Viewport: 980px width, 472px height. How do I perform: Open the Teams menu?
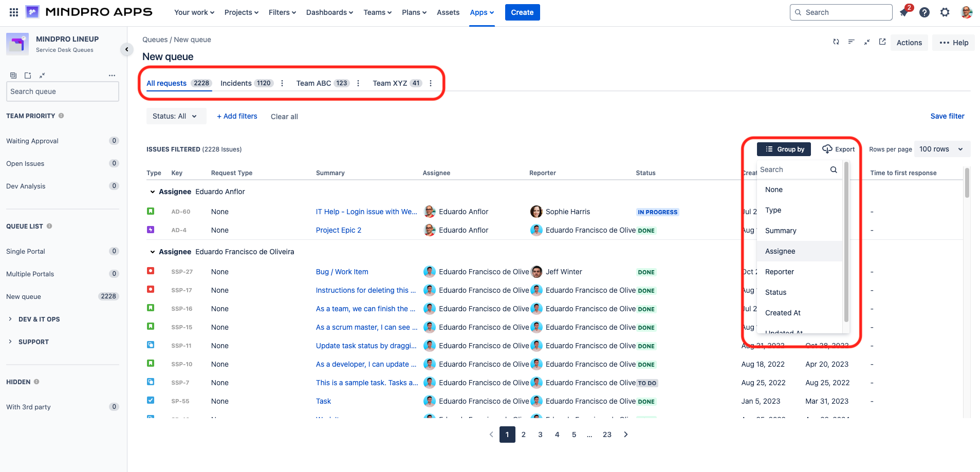(x=377, y=12)
